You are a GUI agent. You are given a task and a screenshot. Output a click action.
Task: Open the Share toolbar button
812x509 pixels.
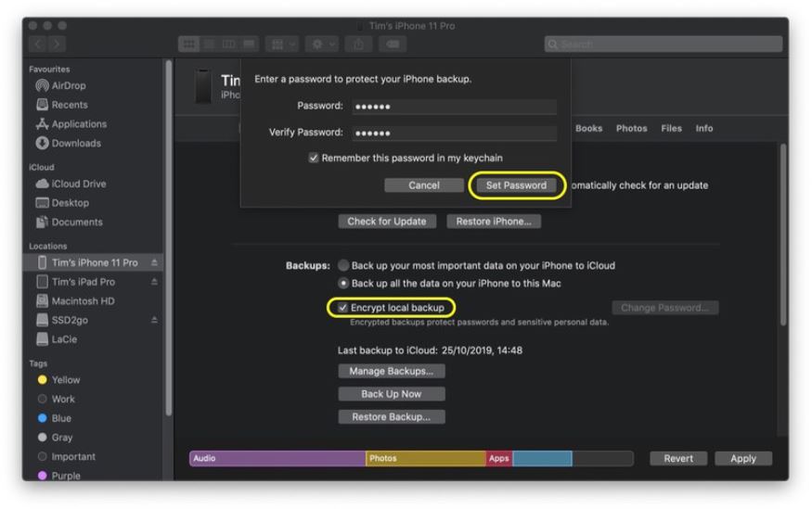(358, 44)
